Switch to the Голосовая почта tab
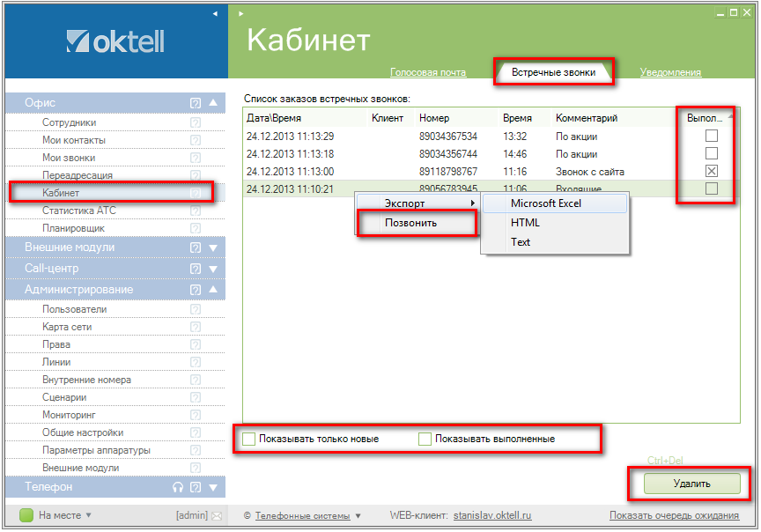 pos(427,72)
